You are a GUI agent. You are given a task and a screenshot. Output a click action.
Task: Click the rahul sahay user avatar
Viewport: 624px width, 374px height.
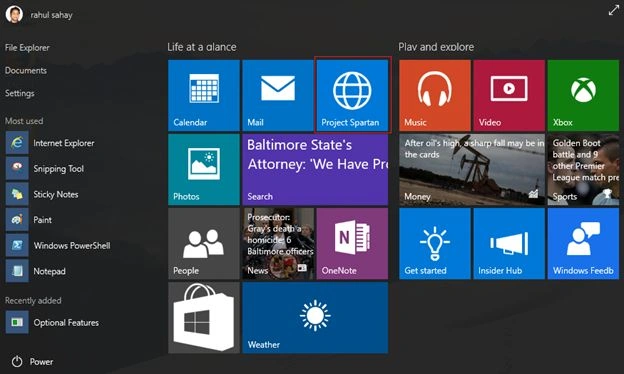14,14
